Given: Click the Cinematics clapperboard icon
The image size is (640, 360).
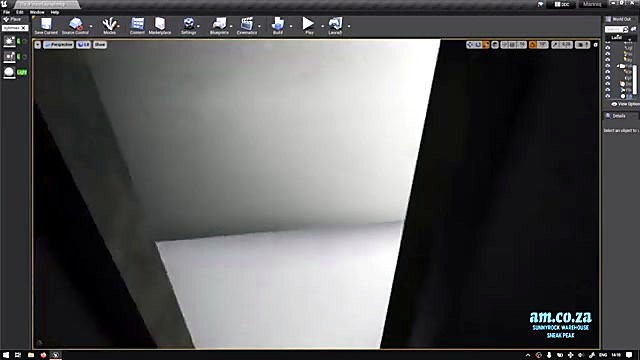Looking at the screenshot, I should 247,25.
